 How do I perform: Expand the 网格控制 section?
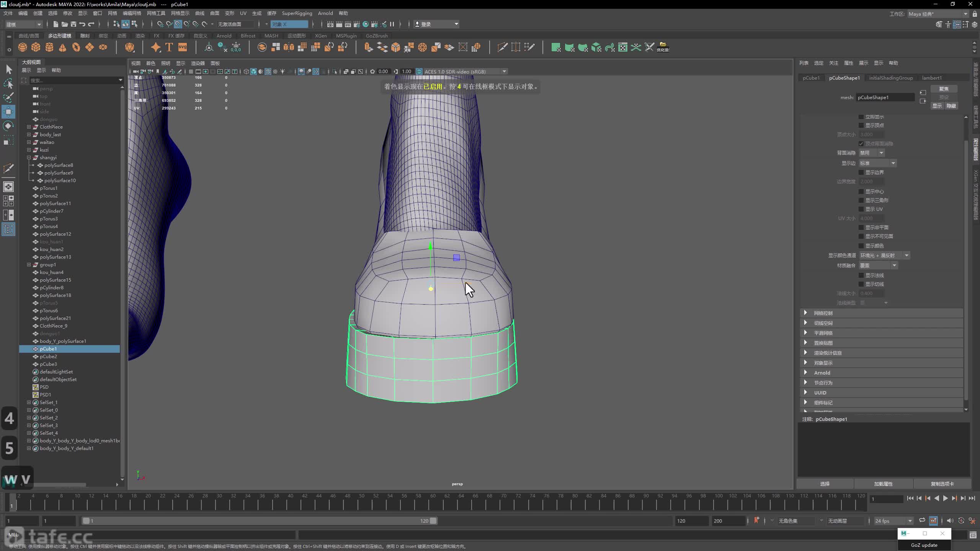[881, 313]
